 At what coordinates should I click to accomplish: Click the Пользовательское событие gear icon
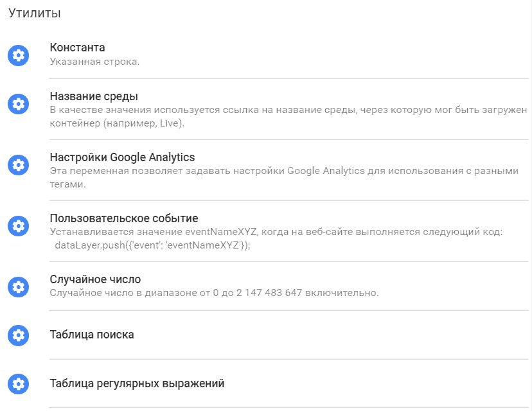[19, 226]
